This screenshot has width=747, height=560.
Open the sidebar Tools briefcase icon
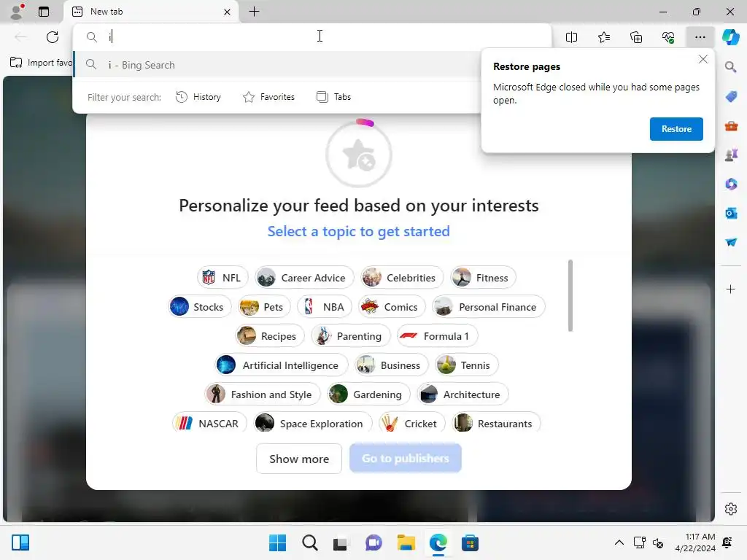coord(731,126)
